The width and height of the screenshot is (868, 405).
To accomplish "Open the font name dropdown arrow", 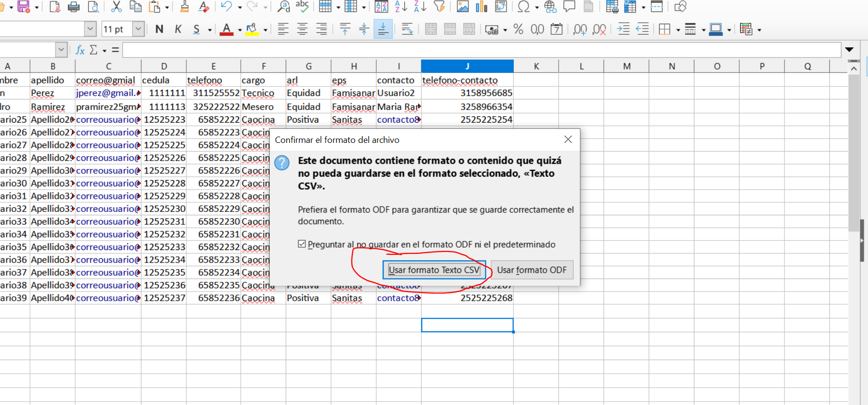I will point(90,29).
